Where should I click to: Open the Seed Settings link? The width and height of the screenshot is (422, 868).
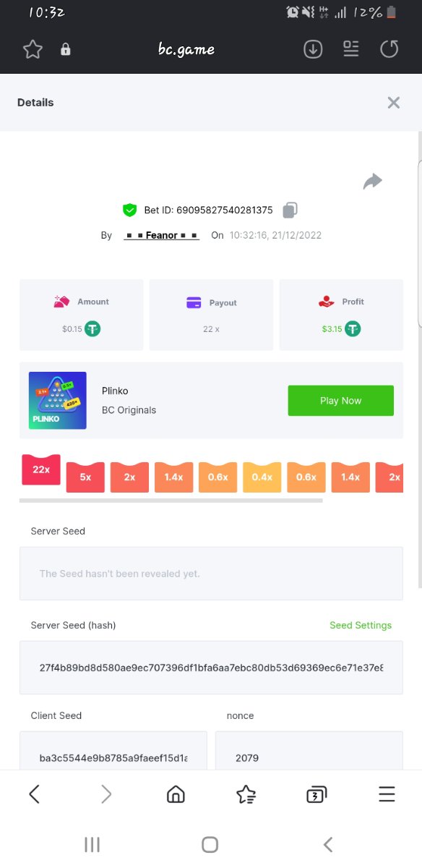click(361, 625)
